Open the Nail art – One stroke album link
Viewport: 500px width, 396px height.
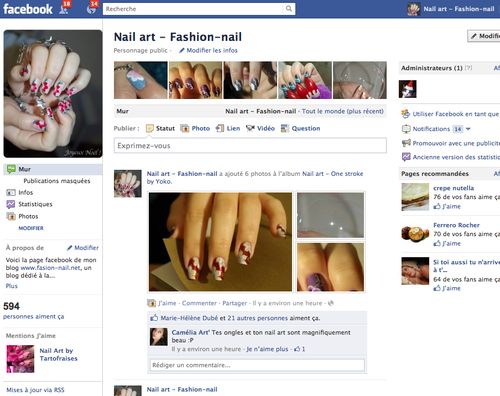tap(333, 174)
